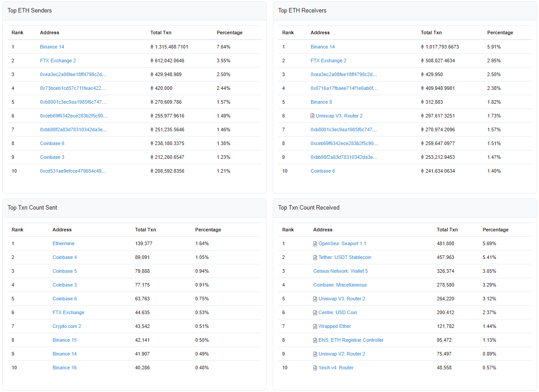
Task: Click the Top Txn Count Received heading
Action: pyautogui.click(x=309, y=207)
